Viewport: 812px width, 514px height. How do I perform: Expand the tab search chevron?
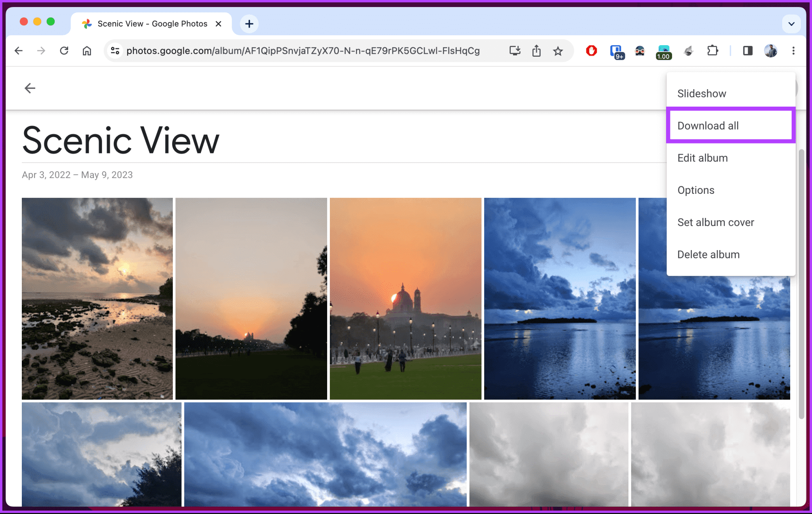[791, 24]
